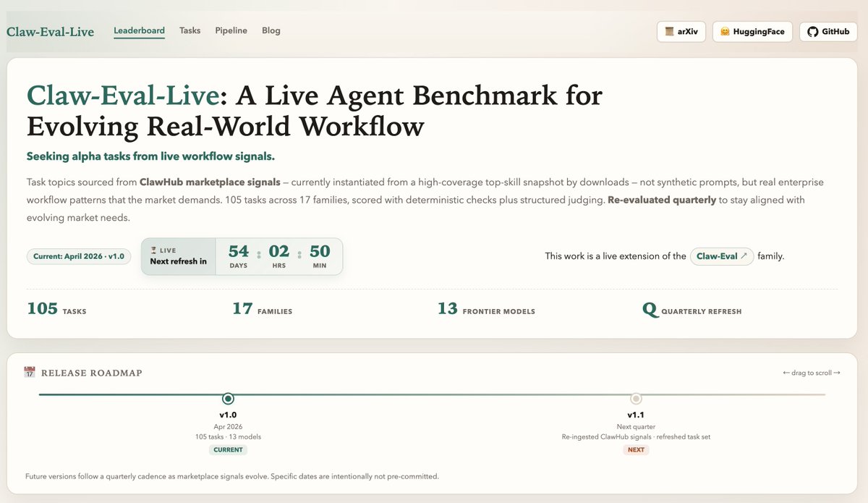Open the Leaderboard tab
This screenshot has height=503, width=868.
[139, 31]
